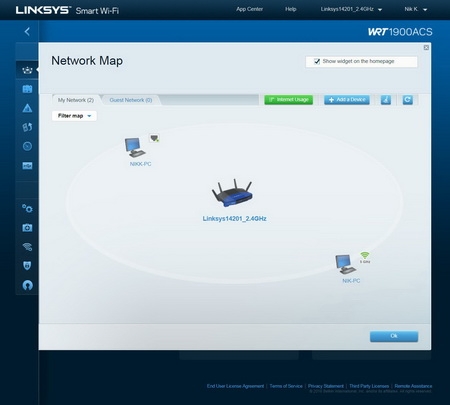Open the Security shield sidebar icon

27,266
